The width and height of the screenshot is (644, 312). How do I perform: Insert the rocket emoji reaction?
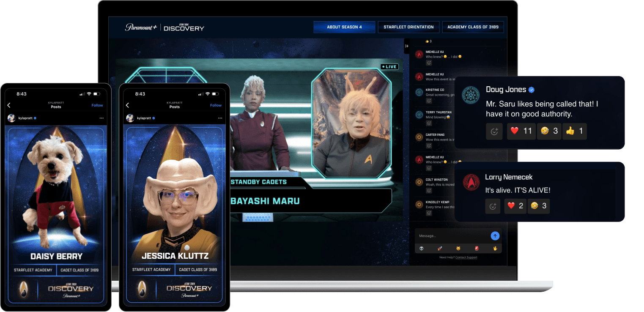[x=440, y=249]
